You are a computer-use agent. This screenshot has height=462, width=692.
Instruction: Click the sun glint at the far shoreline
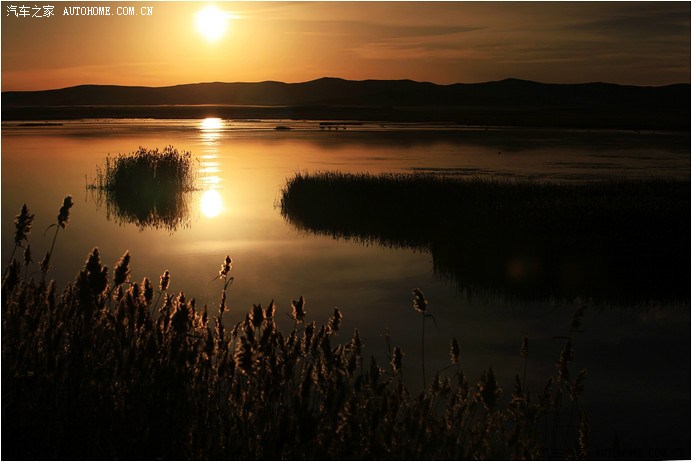tap(211, 124)
